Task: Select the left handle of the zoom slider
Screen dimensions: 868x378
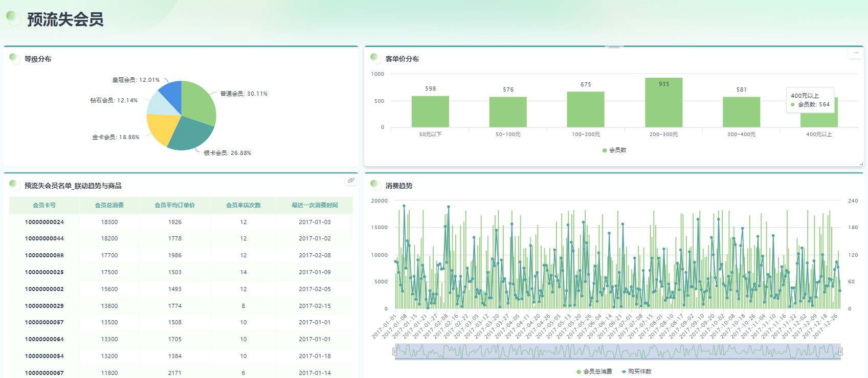Action: point(394,351)
